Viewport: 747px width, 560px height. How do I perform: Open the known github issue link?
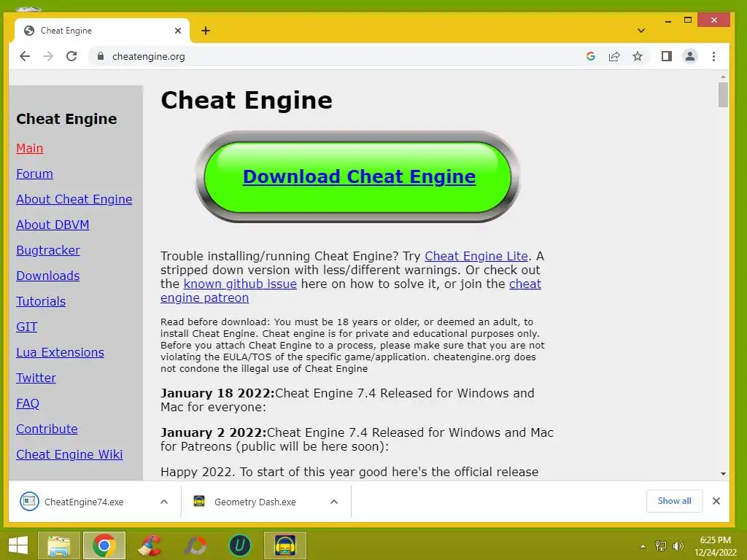pyautogui.click(x=240, y=284)
